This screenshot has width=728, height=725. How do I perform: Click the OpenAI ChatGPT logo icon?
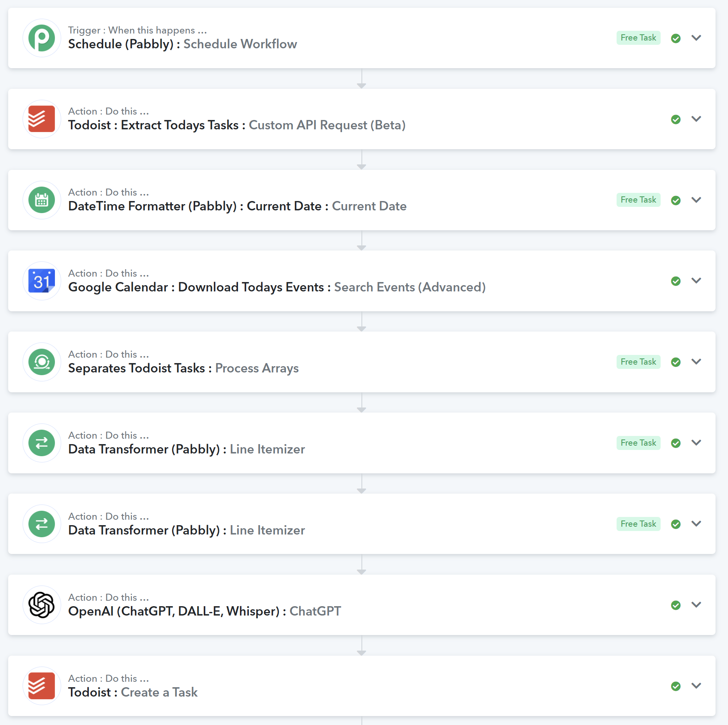[x=42, y=605]
